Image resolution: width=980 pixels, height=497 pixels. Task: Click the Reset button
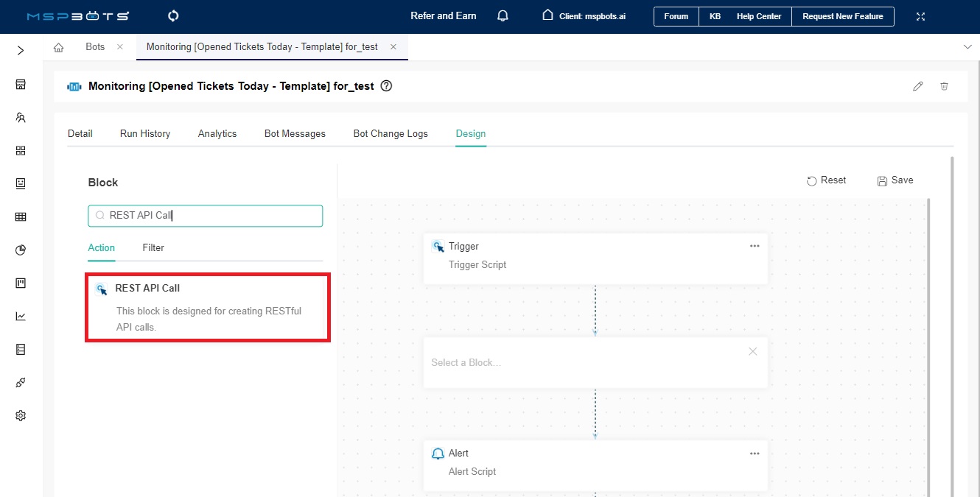[826, 180]
